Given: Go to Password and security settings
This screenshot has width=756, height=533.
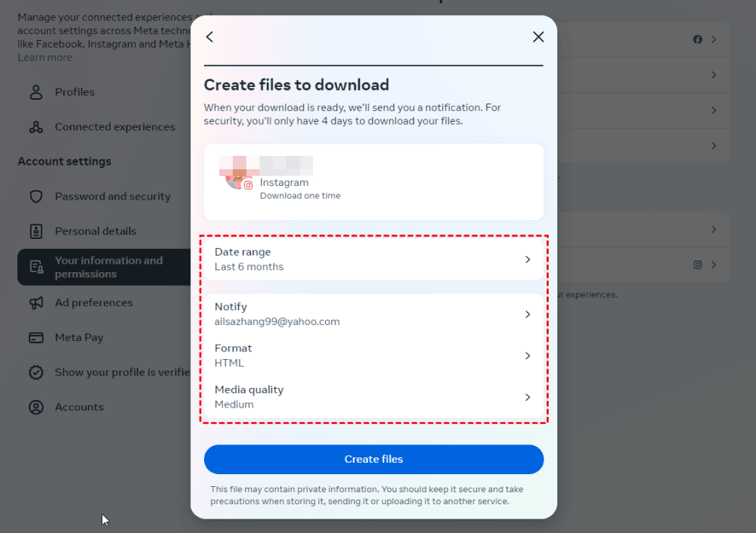Looking at the screenshot, I should 113,197.
